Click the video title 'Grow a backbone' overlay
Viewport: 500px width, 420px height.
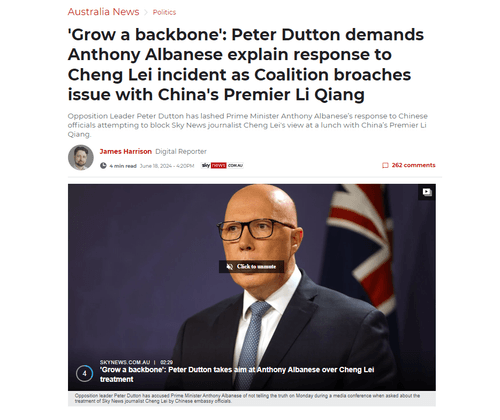237,374
